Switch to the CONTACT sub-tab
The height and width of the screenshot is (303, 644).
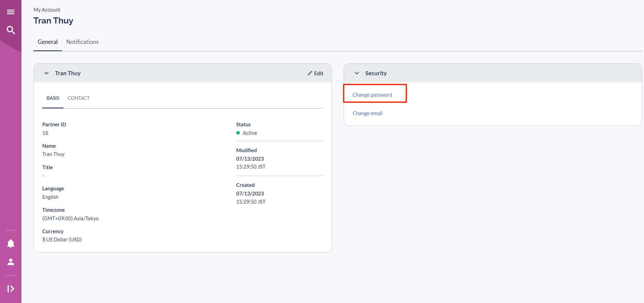click(x=78, y=98)
